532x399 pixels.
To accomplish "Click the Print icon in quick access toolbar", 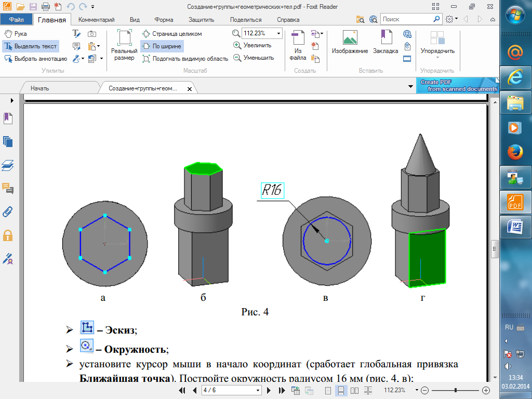I will (x=46, y=6).
